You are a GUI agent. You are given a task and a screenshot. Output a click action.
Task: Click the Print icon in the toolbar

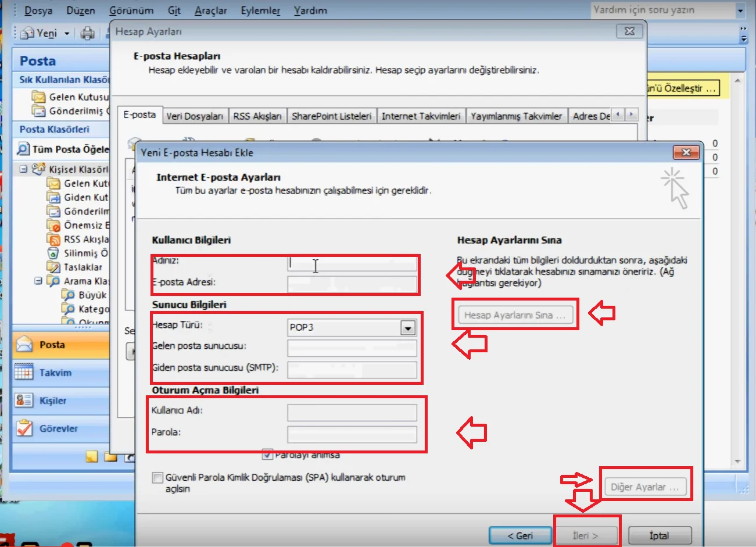coord(87,34)
